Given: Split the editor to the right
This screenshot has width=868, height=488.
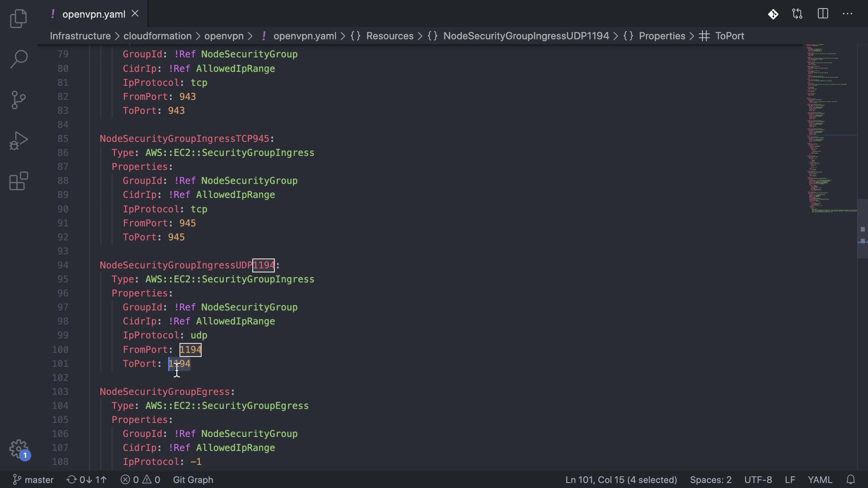Looking at the screenshot, I should [x=823, y=14].
